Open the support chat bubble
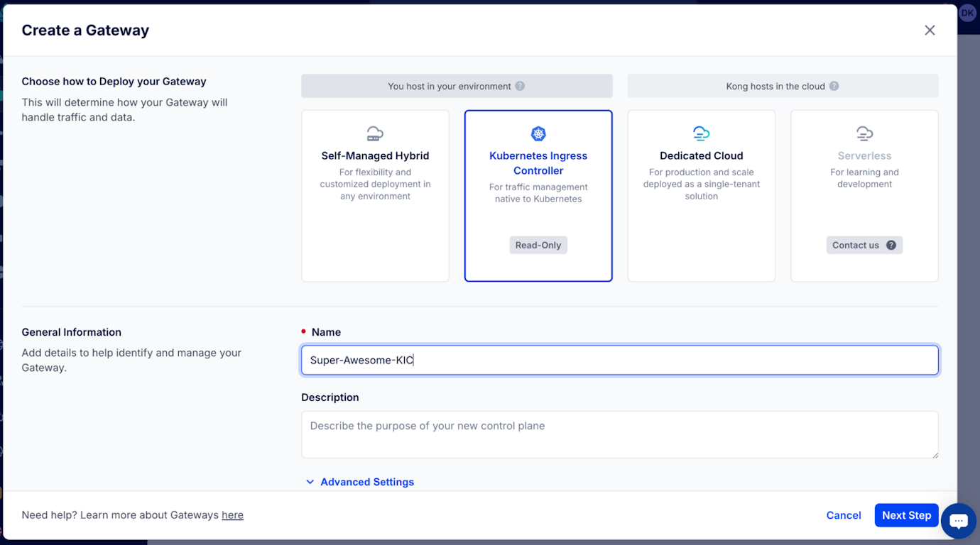Screen dimensions: 980x545 [x=958, y=521]
